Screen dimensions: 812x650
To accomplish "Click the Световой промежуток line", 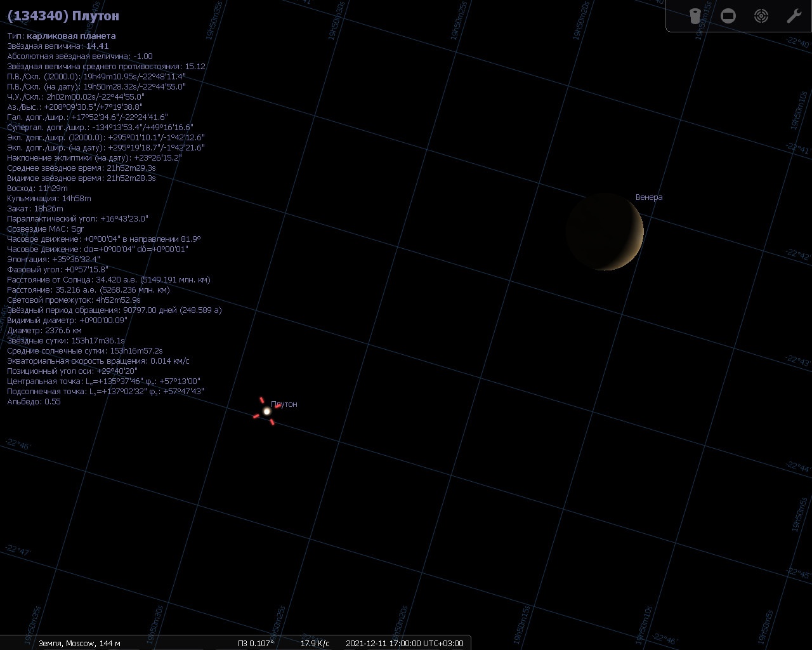I will (74, 300).
